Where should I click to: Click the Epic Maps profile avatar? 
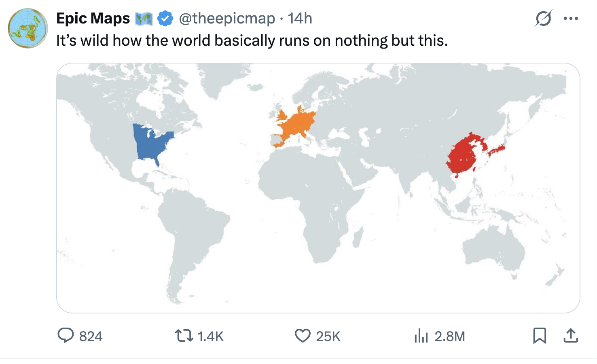pos(28,28)
